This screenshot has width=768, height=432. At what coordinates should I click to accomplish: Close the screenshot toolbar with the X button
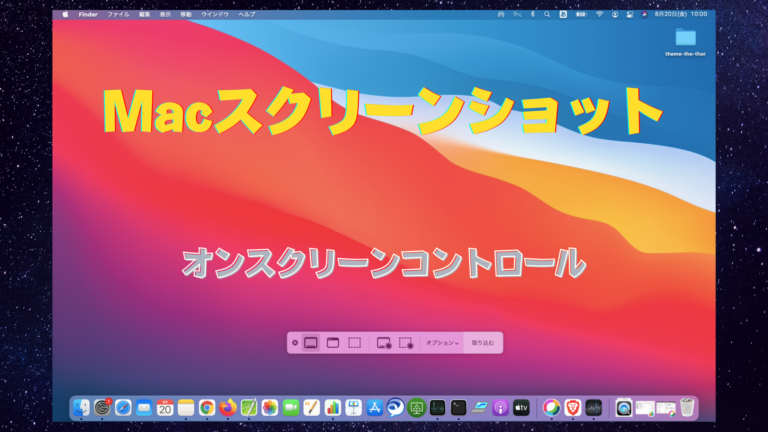(295, 343)
